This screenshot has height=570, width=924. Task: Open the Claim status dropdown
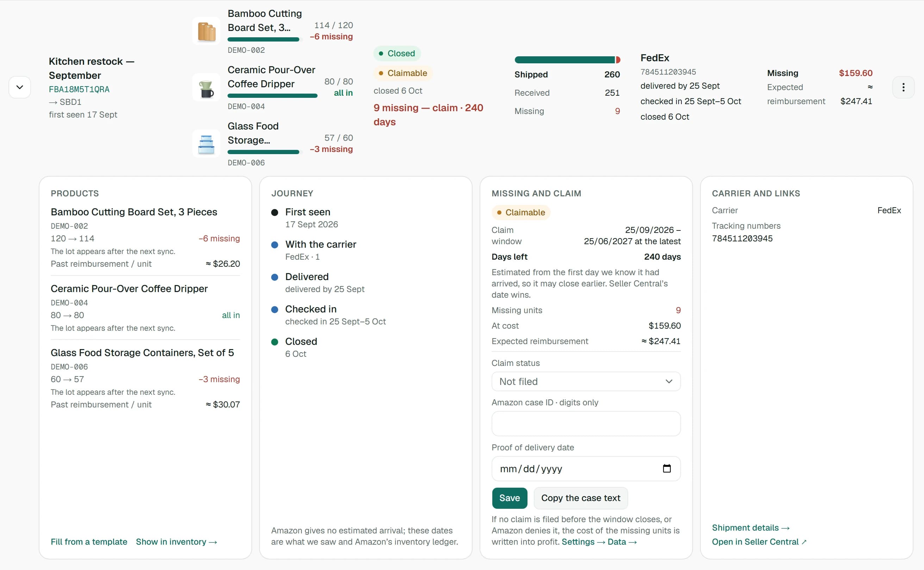586,381
